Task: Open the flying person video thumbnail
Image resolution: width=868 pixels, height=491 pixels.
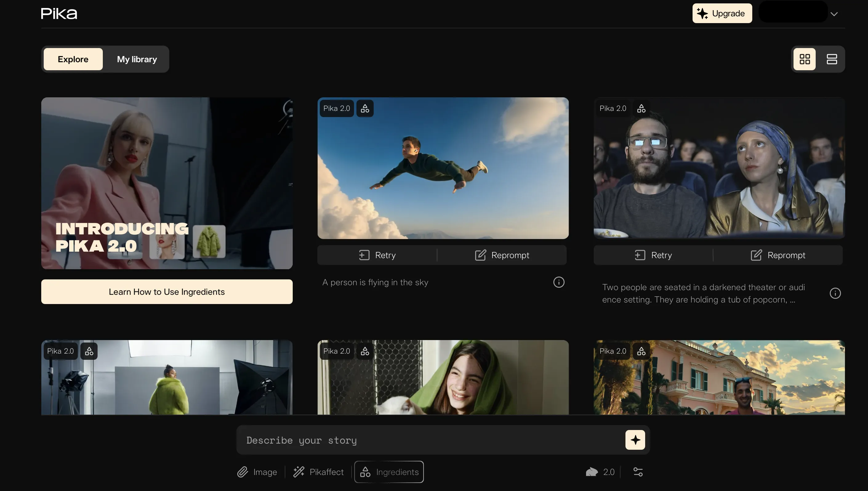Action: tap(443, 168)
